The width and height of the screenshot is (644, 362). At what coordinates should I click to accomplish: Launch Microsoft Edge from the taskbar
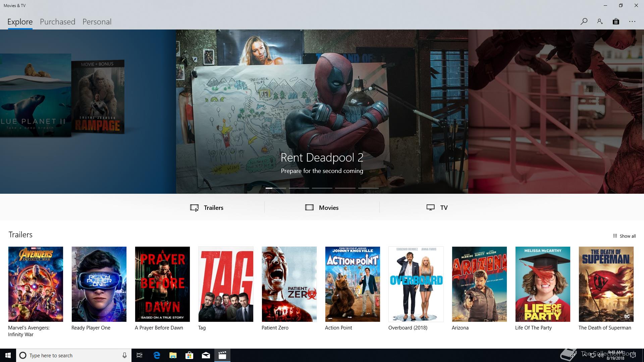point(157,355)
